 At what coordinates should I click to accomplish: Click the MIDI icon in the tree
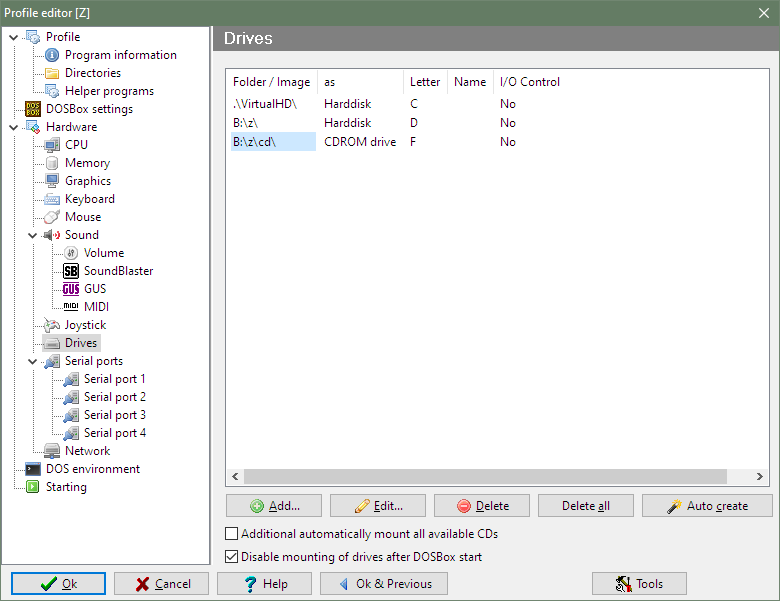71,307
